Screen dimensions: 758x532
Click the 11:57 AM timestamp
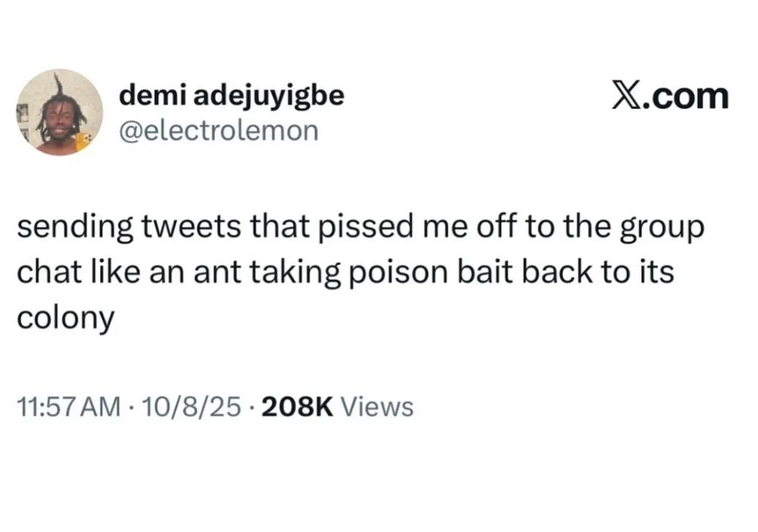point(67,407)
